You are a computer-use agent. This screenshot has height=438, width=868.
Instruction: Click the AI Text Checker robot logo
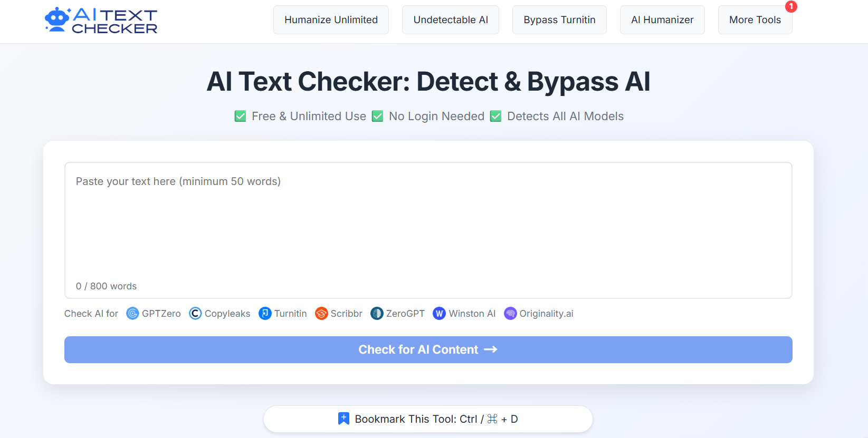(56, 20)
